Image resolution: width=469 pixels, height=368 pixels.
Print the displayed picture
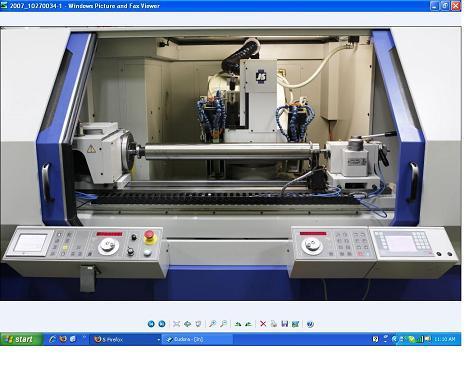coord(274,324)
